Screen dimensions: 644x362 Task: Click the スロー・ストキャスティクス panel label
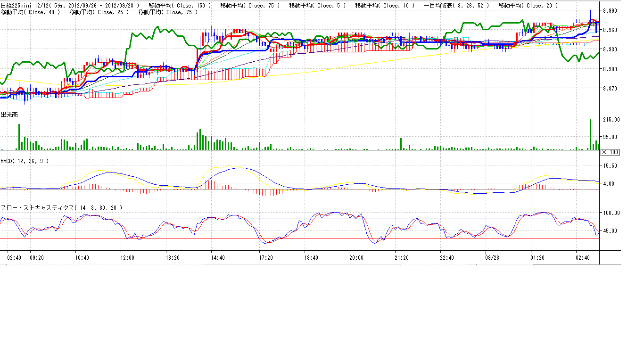point(61,207)
